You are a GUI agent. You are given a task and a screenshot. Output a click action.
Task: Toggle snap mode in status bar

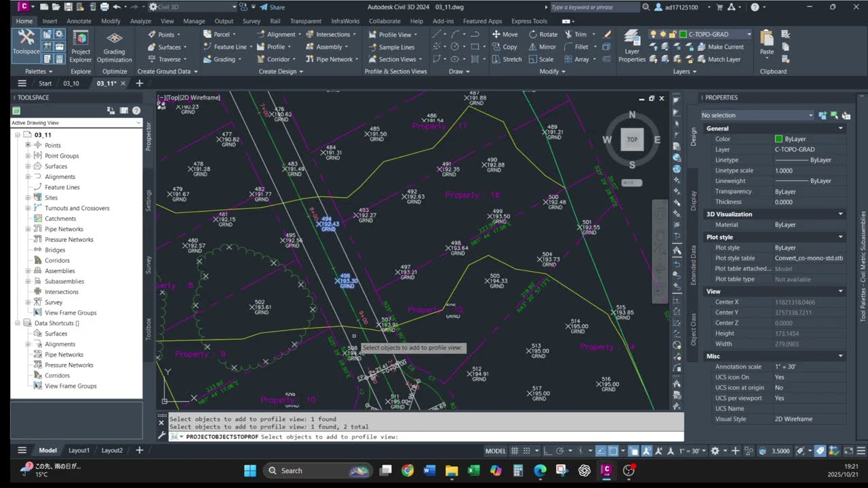(528, 451)
